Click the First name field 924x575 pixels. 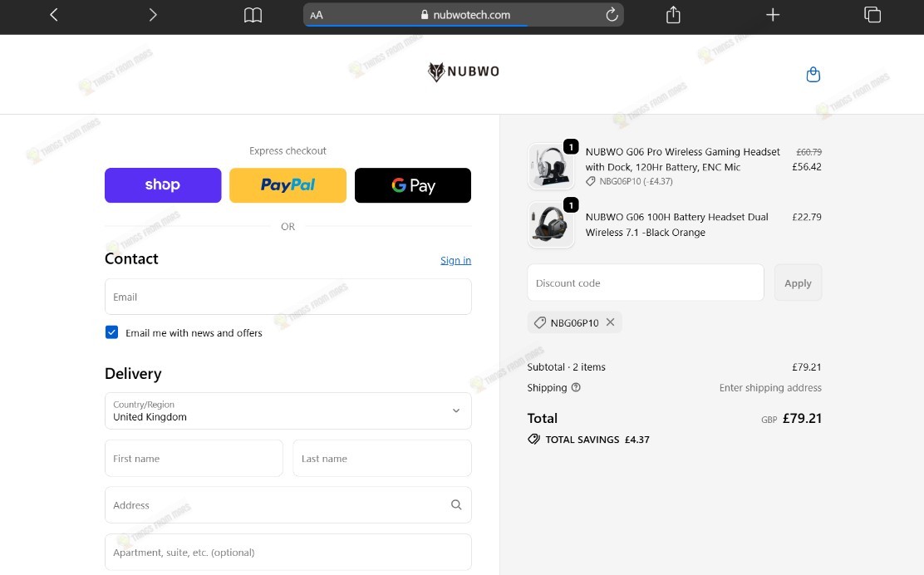194,459
